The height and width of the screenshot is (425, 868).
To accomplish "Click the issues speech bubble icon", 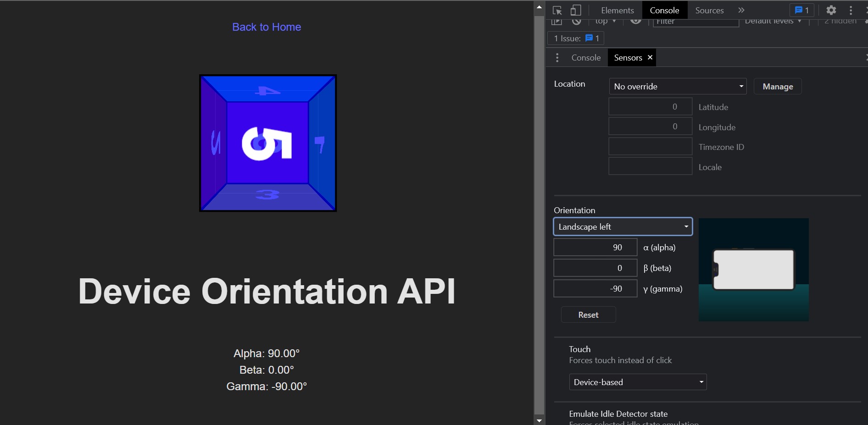I will pyautogui.click(x=802, y=10).
